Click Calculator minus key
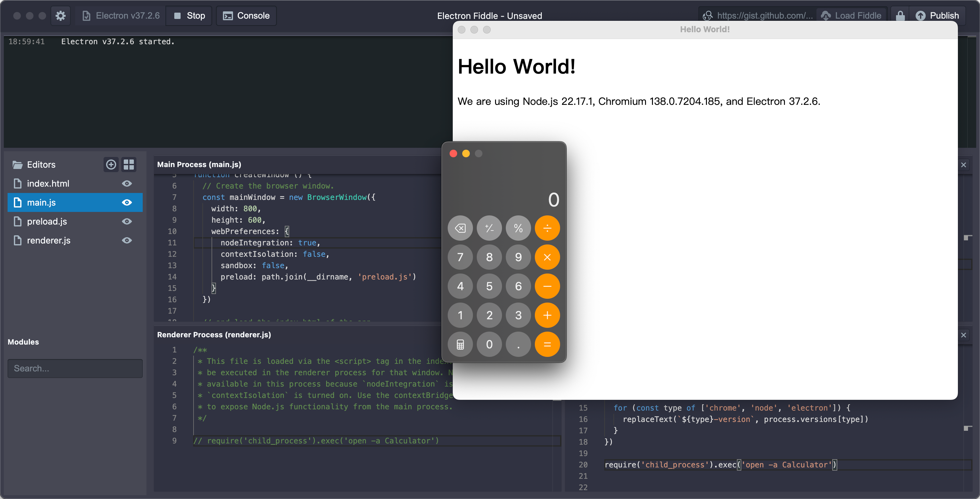The image size is (980, 499). (547, 286)
